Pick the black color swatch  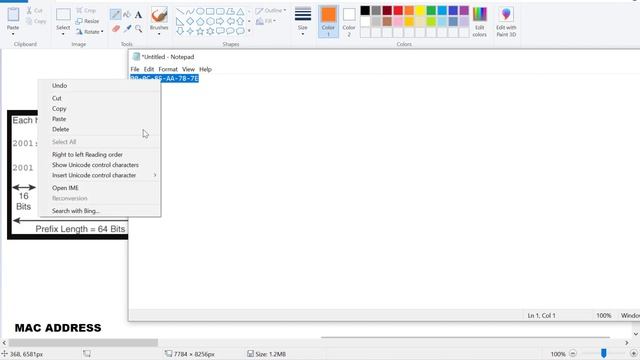click(x=365, y=11)
